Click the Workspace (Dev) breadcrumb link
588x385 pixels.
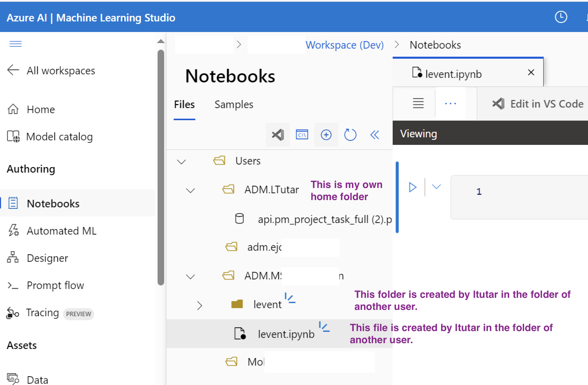345,45
